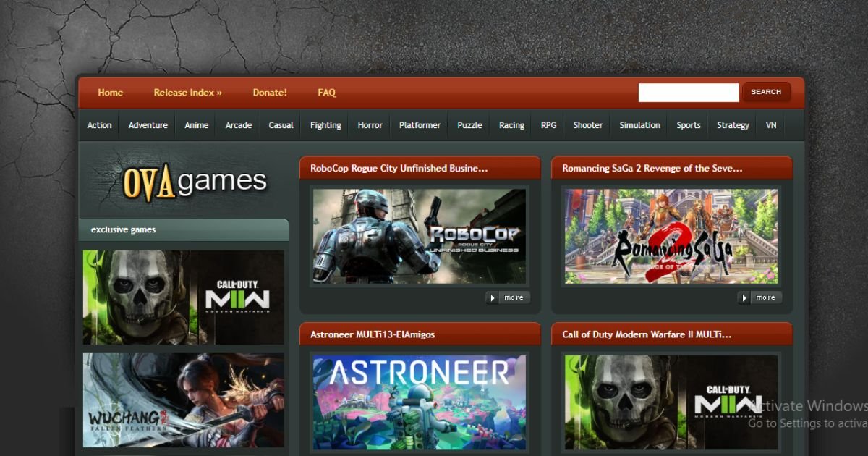Open Call of Duty Modern Warfare II title

click(647, 334)
